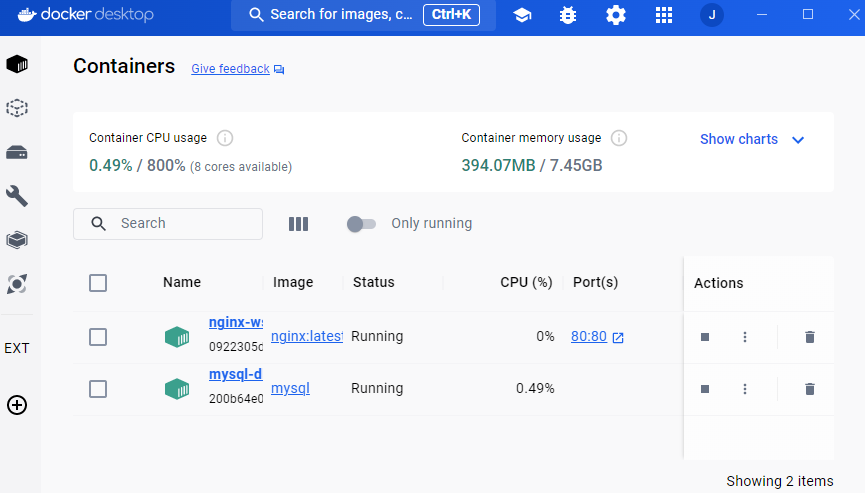Open port 80:80 in browser

(597, 336)
